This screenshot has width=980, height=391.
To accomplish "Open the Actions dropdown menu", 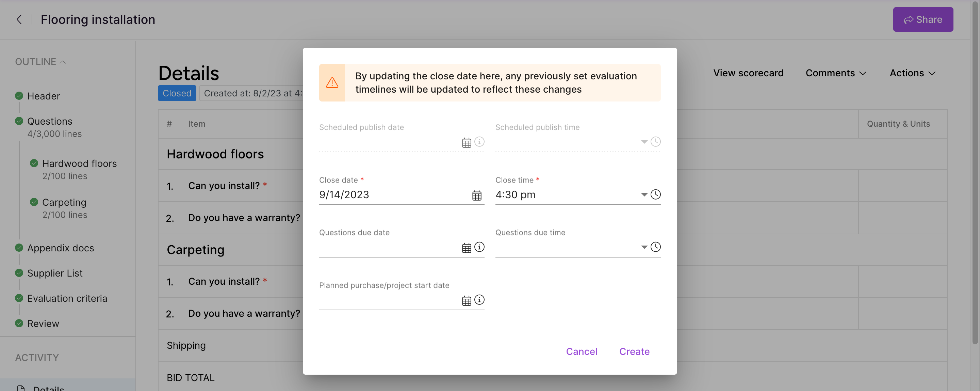I will click(x=912, y=73).
